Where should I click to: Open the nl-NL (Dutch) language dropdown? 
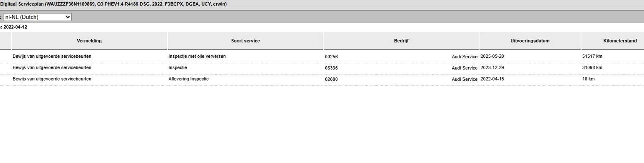pos(37,17)
